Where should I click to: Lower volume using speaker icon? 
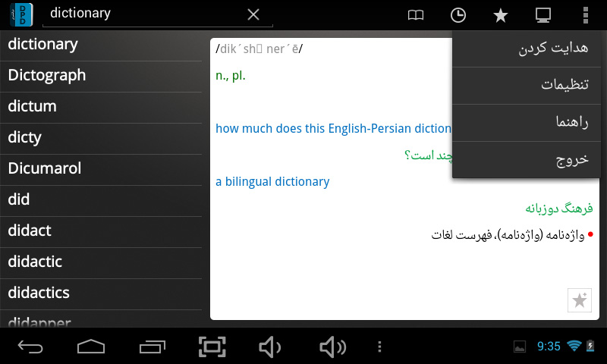[x=269, y=347]
